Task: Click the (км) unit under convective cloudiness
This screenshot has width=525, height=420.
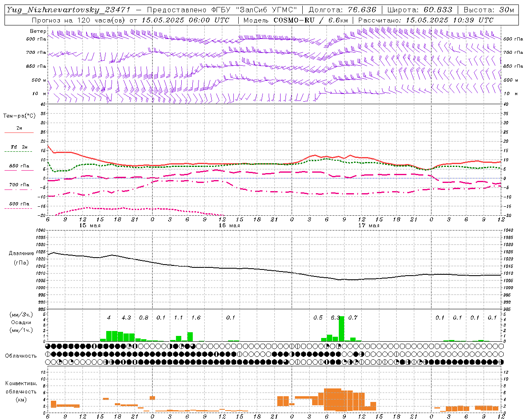Action: point(21,399)
